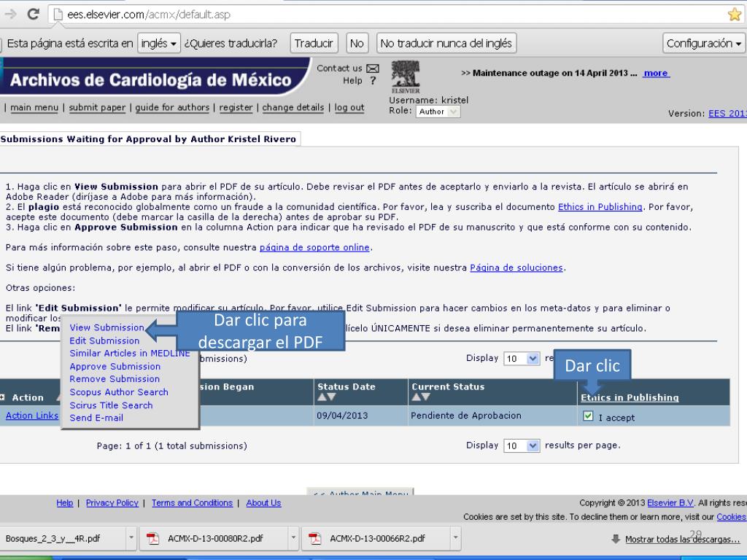Select Approve Submission in action menu

click(115, 367)
